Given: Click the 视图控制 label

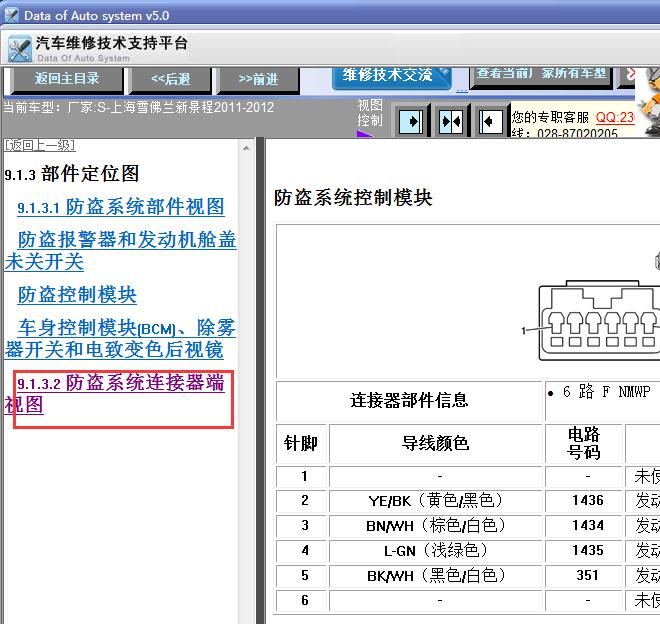Looking at the screenshot, I should pos(370,113).
